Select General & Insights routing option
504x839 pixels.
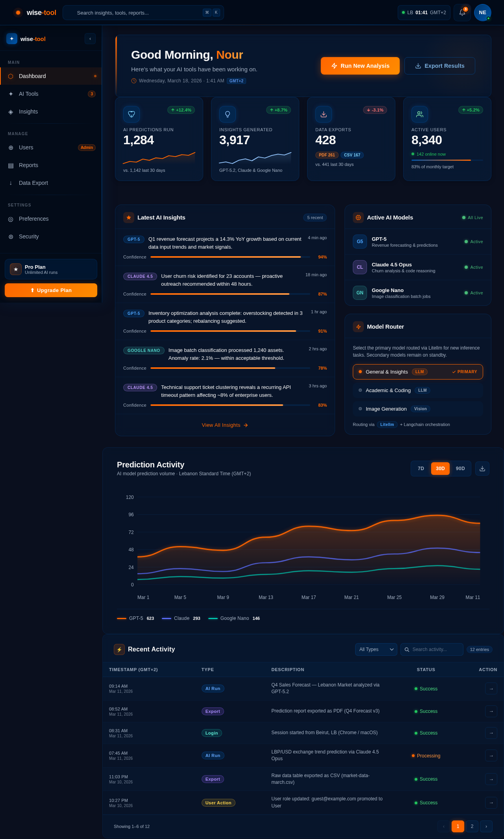click(x=418, y=372)
